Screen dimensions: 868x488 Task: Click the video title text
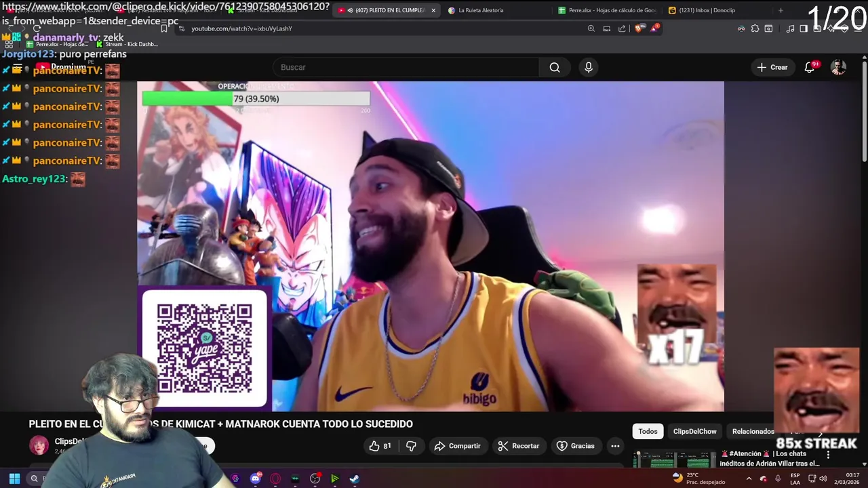click(x=220, y=424)
